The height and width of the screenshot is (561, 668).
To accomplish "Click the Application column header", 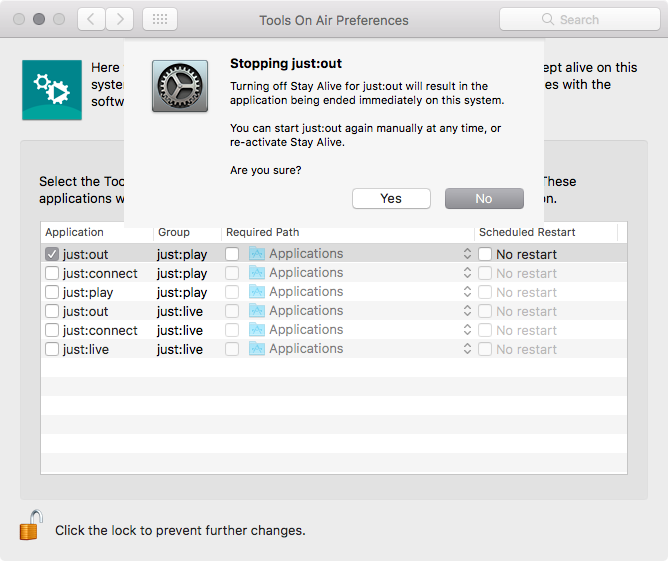I will tap(97, 232).
